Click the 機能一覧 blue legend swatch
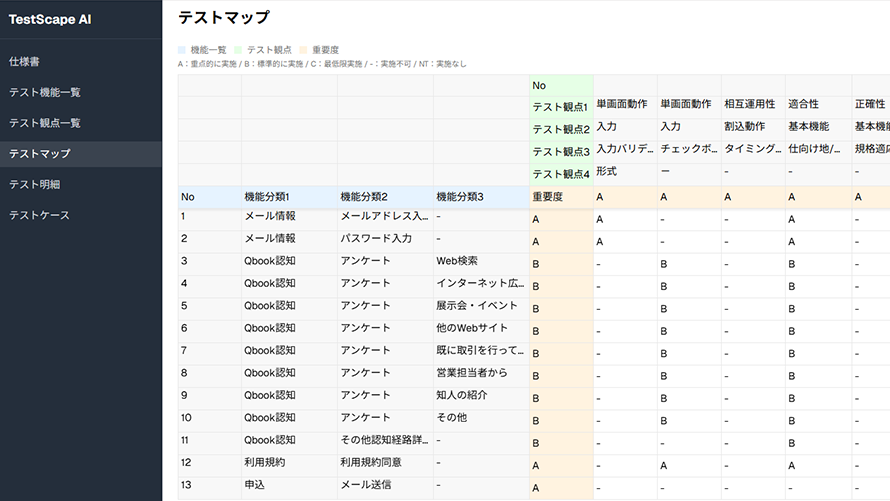 pos(182,50)
